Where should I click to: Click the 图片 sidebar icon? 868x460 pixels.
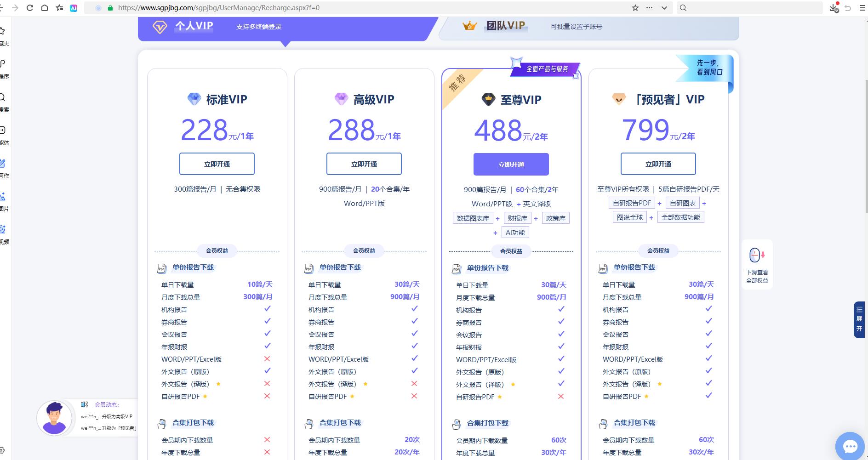[3, 196]
